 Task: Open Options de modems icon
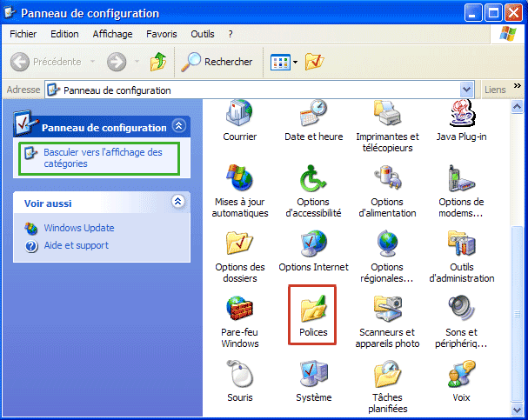461,190
